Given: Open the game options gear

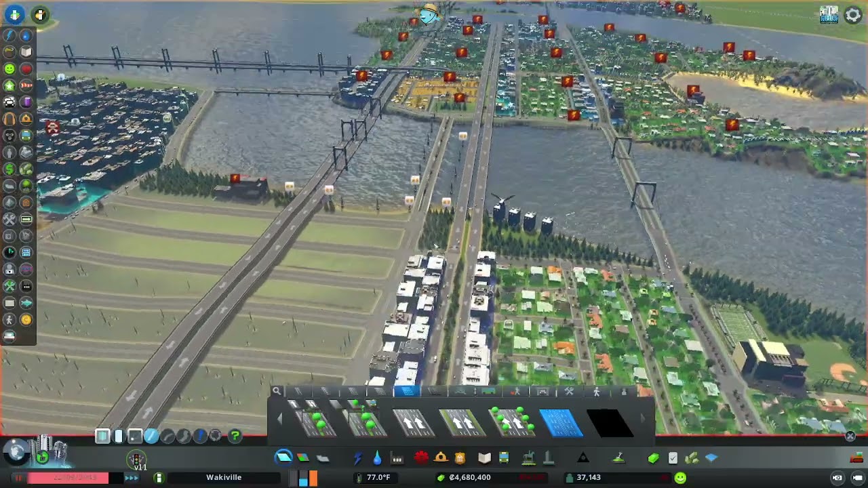Looking at the screenshot, I should pos(853,15).
